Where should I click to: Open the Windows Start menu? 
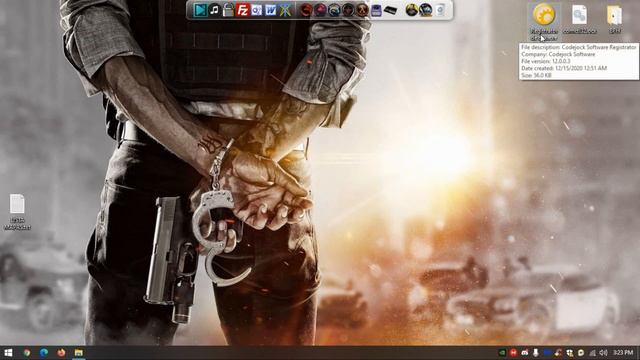[8, 353]
